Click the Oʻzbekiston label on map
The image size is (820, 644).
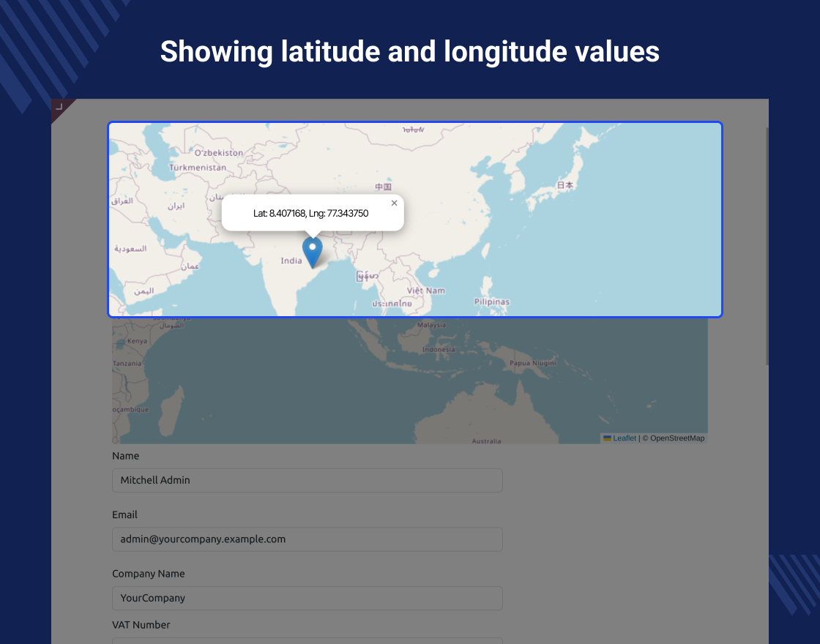(x=219, y=153)
